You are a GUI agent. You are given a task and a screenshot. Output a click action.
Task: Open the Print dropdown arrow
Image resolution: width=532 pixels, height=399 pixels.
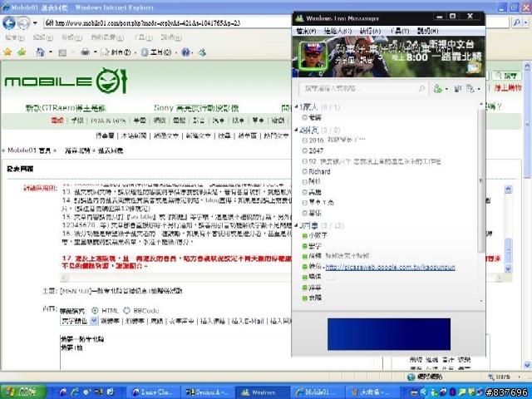pos(96,52)
